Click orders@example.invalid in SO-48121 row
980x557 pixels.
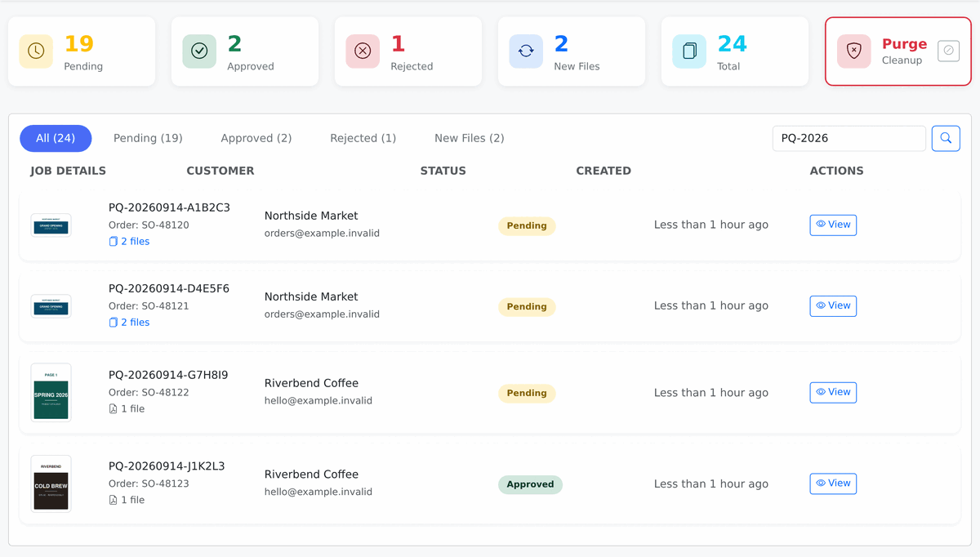322,314
